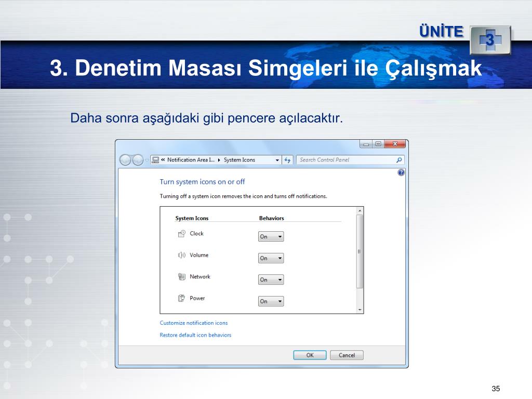Select Notification Area Icons breadcrumb
The image size is (532, 399).
click(x=191, y=160)
